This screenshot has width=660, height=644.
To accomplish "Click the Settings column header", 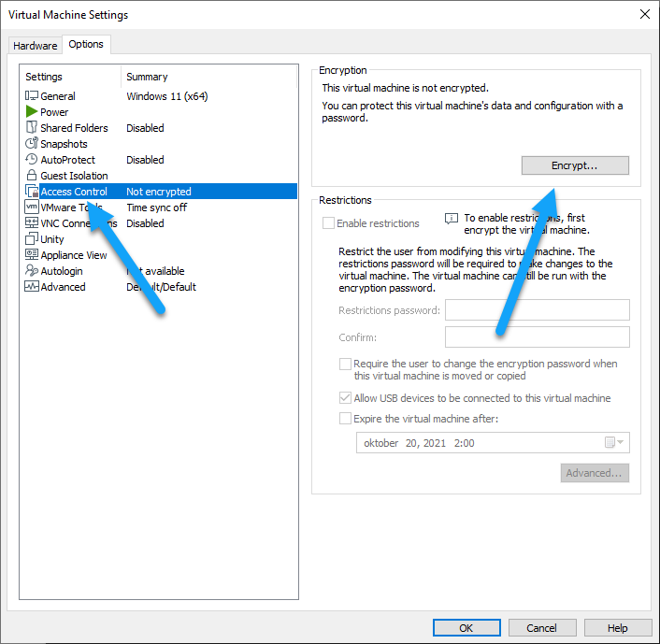I will [x=71, y=77].
